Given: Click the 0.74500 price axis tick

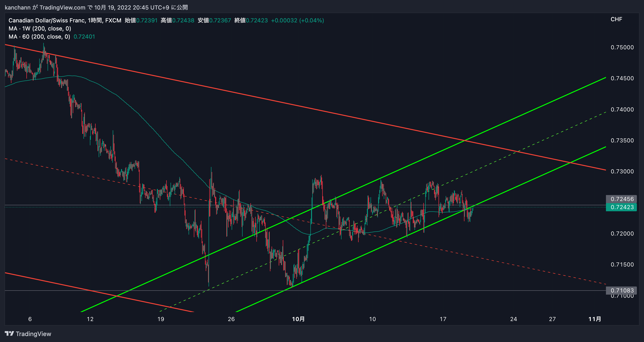Looking at the screenshot, I should [x=622, y=78].
